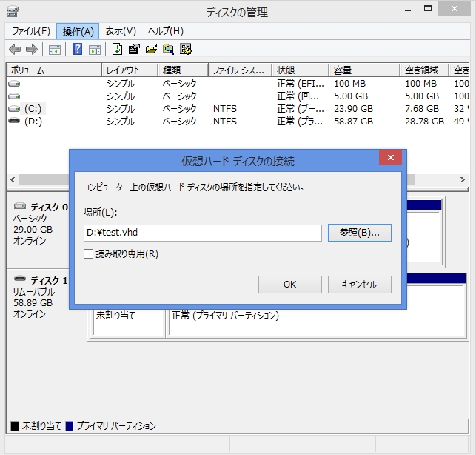The width and height of the screenshot is (476, 455).
Task: Open the 操作(A) menu
Action: [78, 31]
